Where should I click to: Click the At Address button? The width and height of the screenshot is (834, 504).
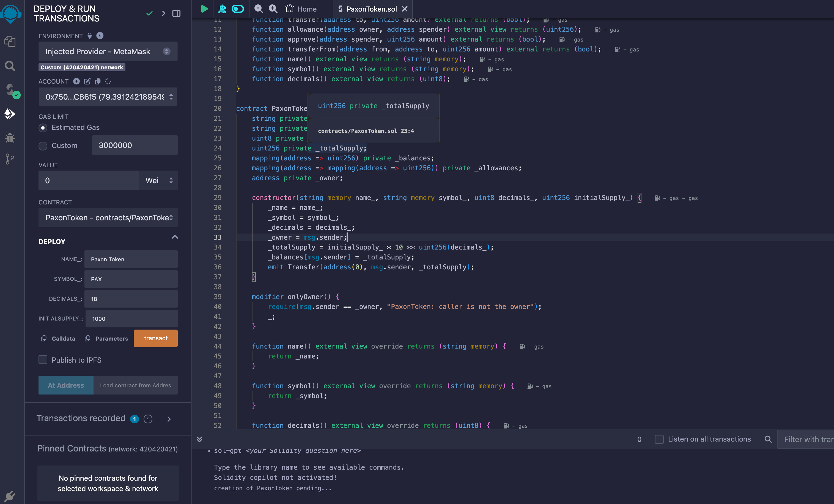(x=66, y=385)
